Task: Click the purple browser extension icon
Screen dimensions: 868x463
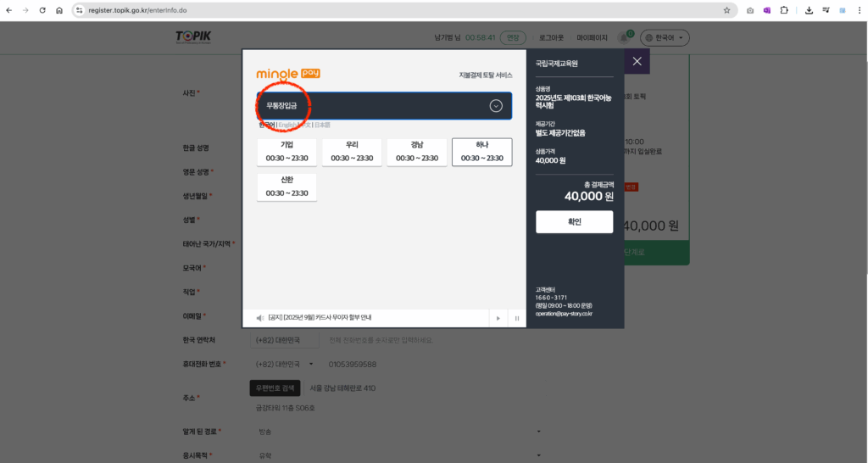Action: [766, 10]
